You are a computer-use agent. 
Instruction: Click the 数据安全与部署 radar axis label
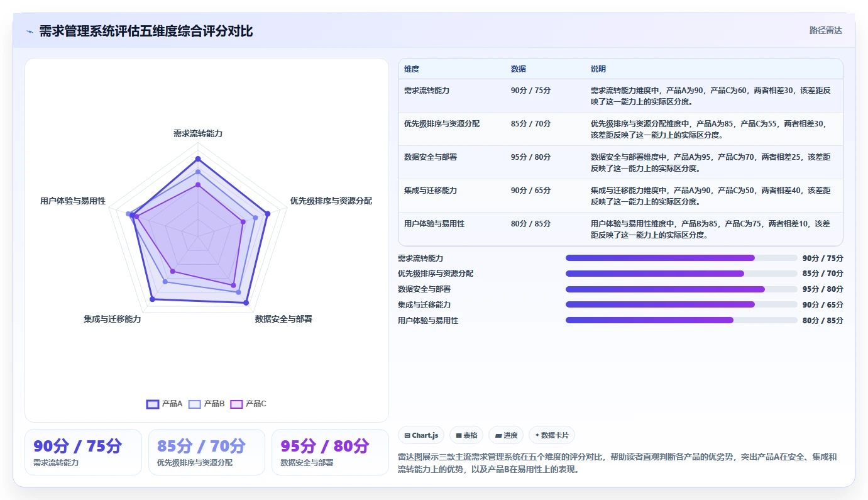(x=283, y=319)
